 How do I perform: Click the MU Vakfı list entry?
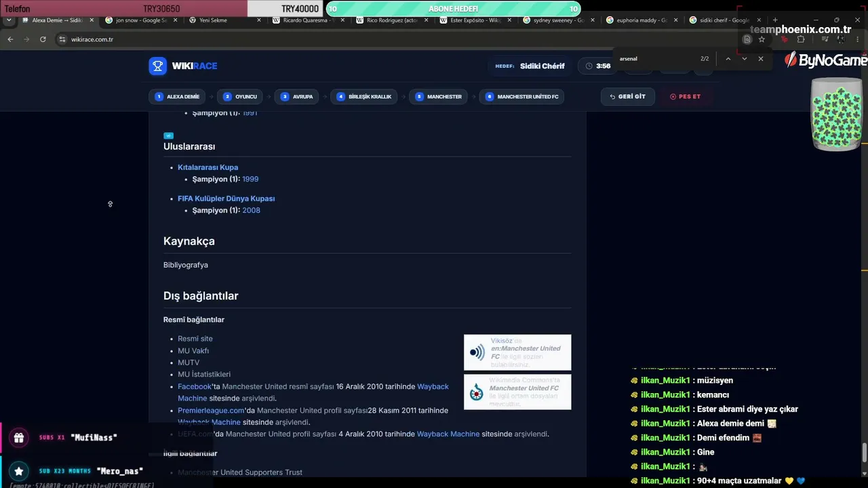click(193, 351)
